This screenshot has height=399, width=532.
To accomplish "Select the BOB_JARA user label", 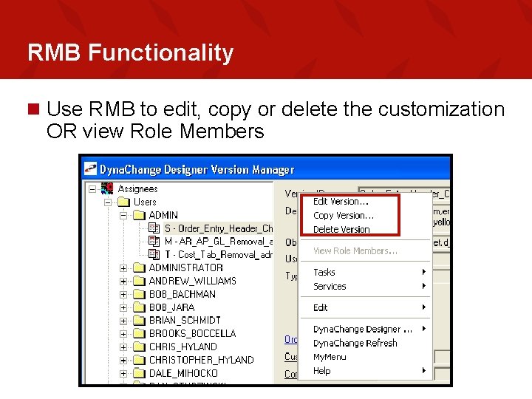I will coord(171,307).
